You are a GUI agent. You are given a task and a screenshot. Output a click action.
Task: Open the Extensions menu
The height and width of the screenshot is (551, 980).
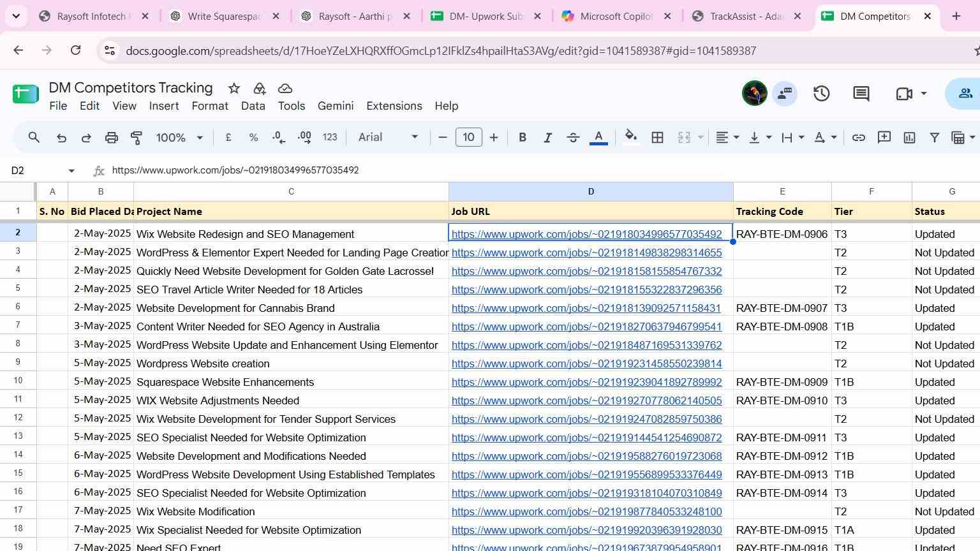[394, 106]
